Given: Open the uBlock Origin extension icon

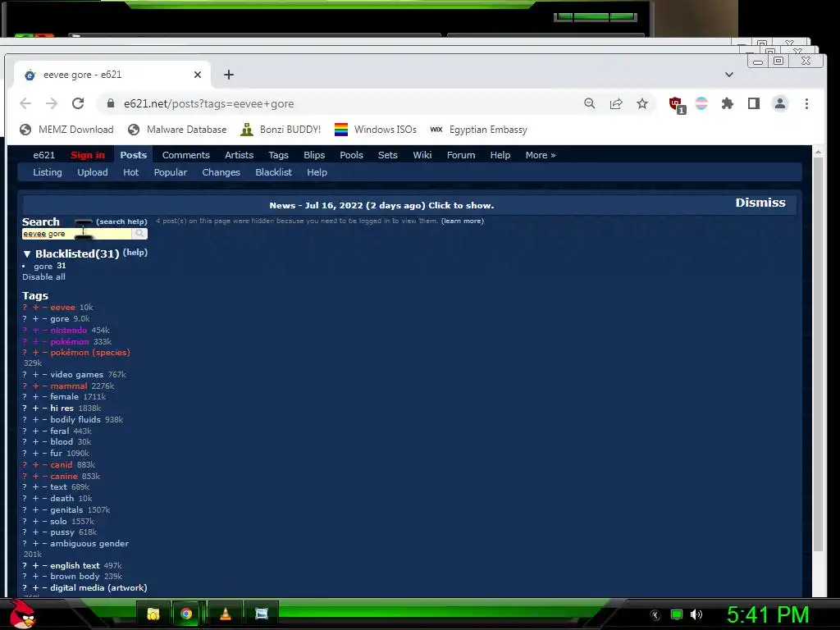Looking at the screenshot, I should 677,104.
